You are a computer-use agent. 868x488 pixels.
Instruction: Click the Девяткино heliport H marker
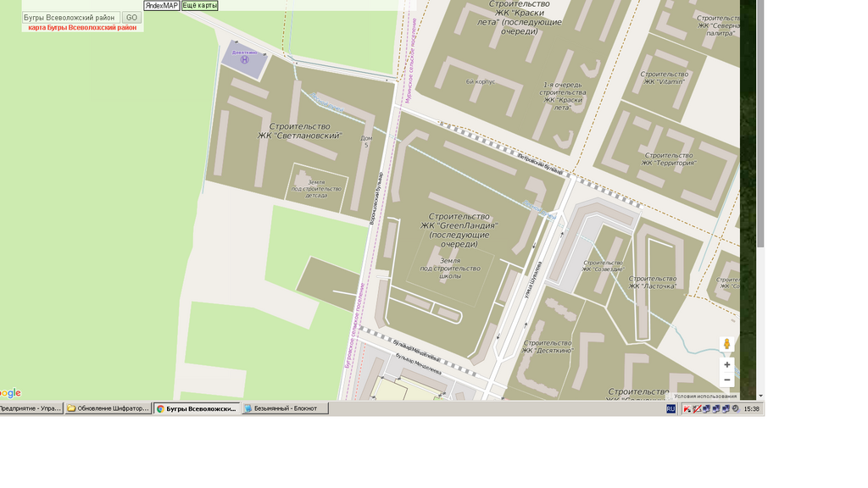pyautogui.click(x=245, y=60)
